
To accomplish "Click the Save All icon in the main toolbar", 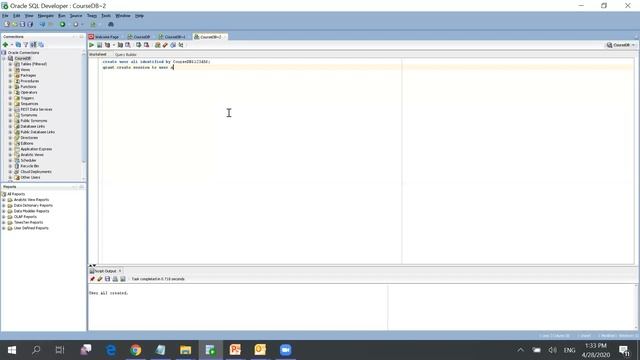I will pyautogui.click(x=30, y=24).
